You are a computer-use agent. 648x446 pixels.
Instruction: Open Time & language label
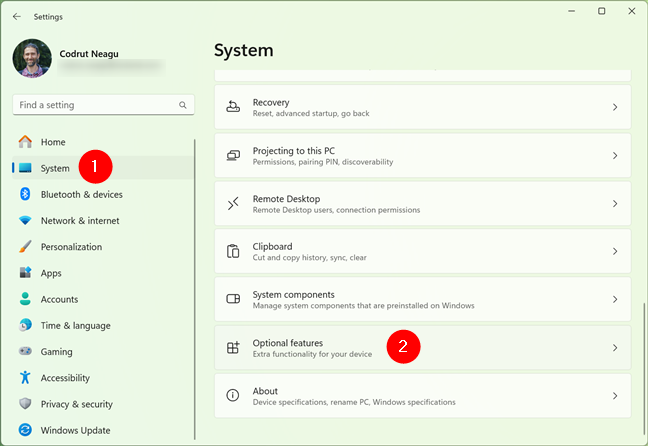pos(75,326)
